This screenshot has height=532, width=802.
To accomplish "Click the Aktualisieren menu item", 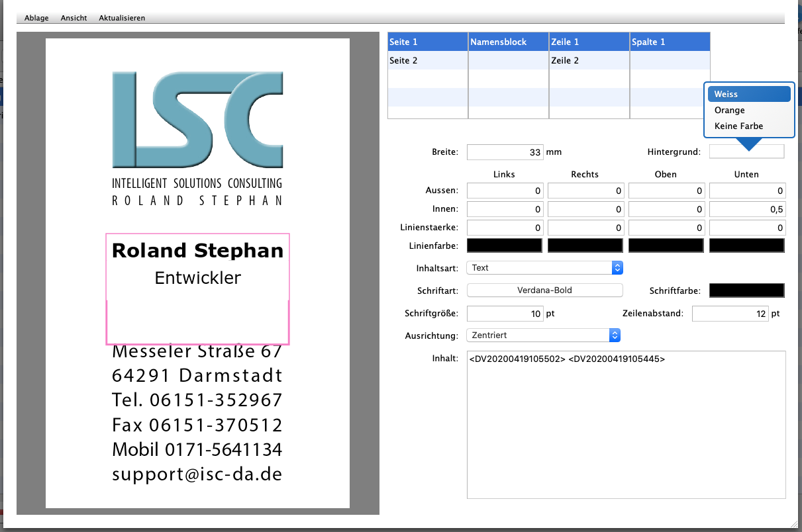I will pyautogui.click(x=122, y=18).
